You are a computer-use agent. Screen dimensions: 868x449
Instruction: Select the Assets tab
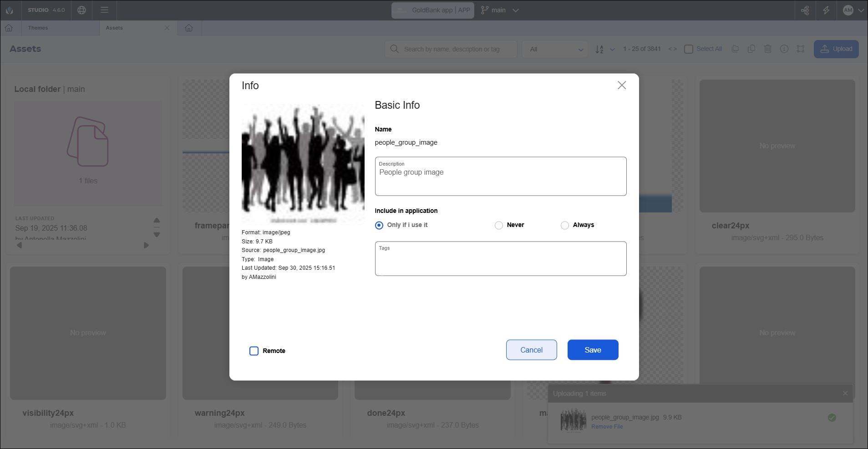[114, 28]
